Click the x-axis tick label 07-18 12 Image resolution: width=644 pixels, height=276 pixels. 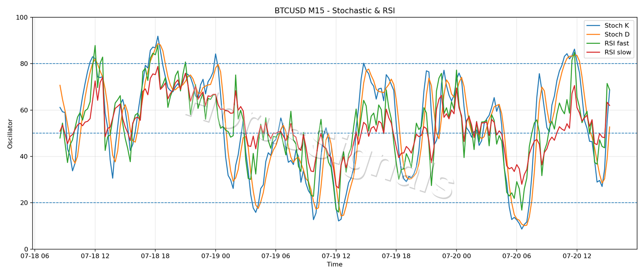[x=95, y=256]
